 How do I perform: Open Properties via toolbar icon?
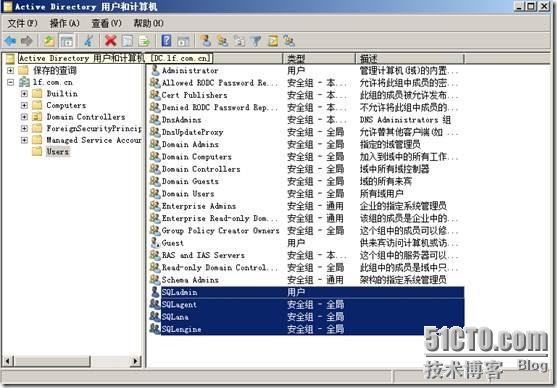pos(127,41)
